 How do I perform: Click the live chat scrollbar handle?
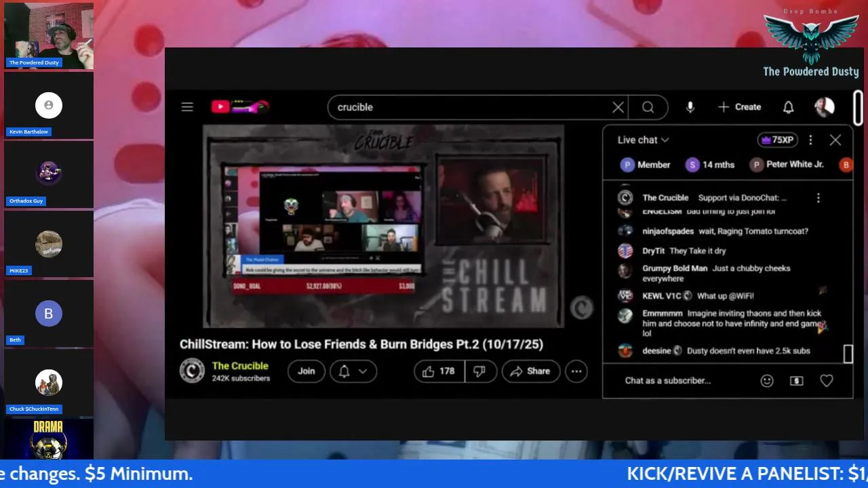click(x=848, y=354)
